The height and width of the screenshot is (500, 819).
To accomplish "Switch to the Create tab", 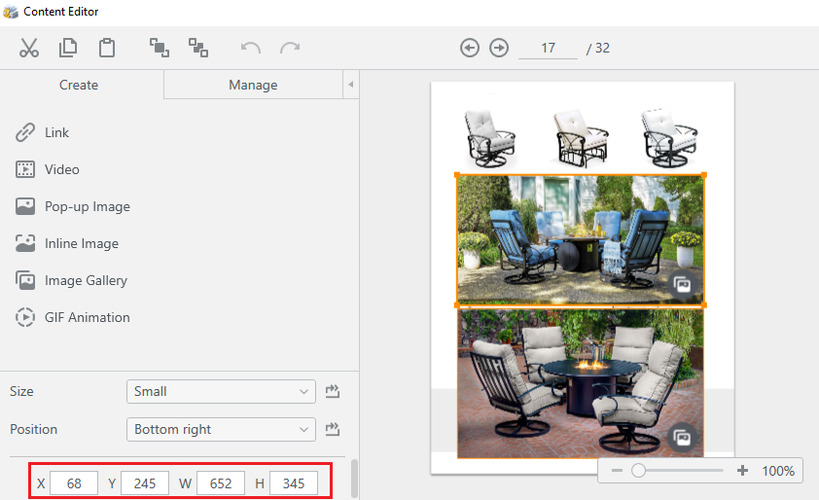I will pyautogui.click(x=79, y=85).
